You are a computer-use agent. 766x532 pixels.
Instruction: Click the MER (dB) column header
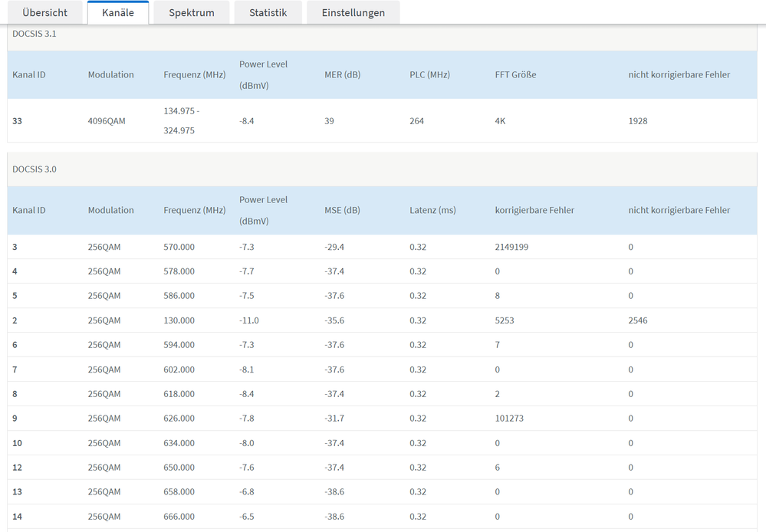pyautogui.click(x=342, y=75)
